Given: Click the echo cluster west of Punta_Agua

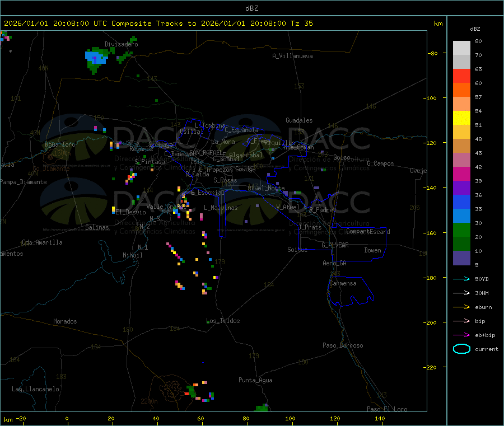Looking at the screenshot, I should (199, 392).
